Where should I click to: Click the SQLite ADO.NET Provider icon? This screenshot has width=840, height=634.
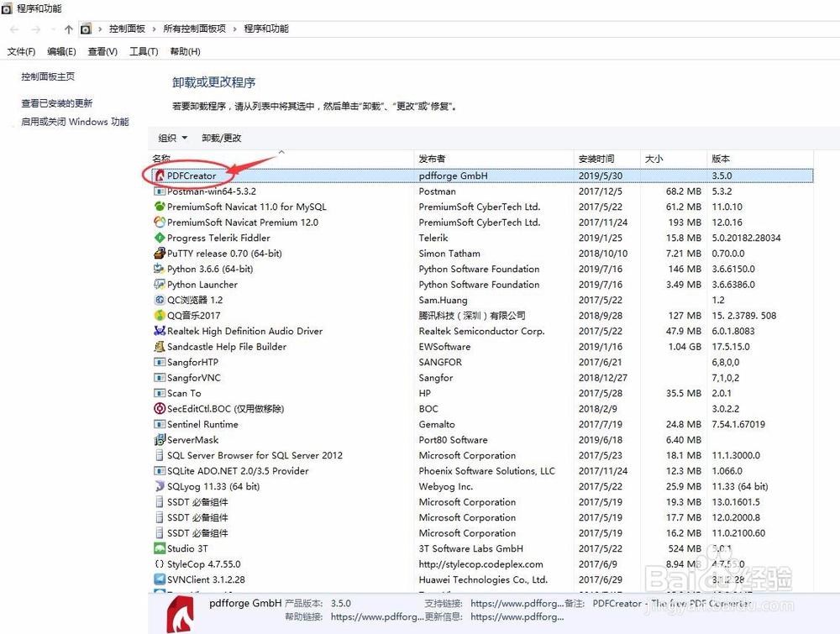pyautogui.click(x=160, y=471)
